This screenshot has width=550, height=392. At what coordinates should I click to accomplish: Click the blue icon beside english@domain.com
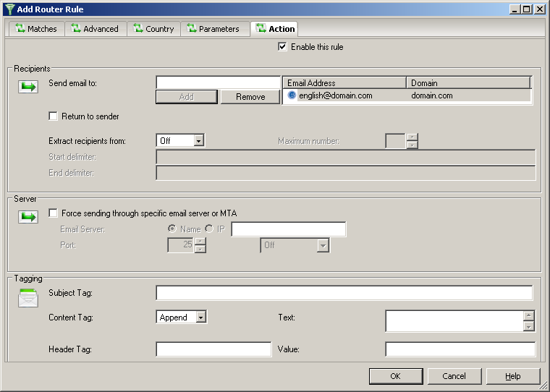pyautogui.click(x=292, y=95)
